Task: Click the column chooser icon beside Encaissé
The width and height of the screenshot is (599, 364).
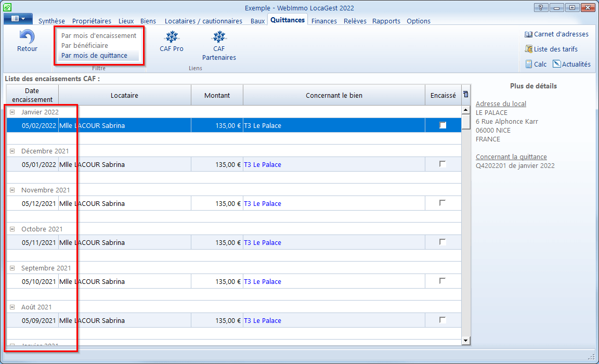Action: pos(466,94)
